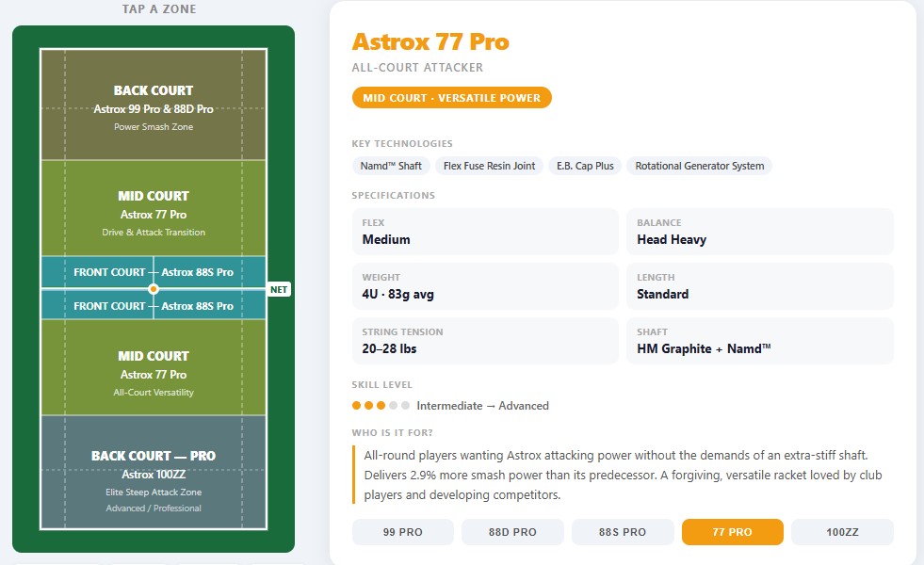Open the 88S PRO tab
924x565 pixels.
coord(623,532)
